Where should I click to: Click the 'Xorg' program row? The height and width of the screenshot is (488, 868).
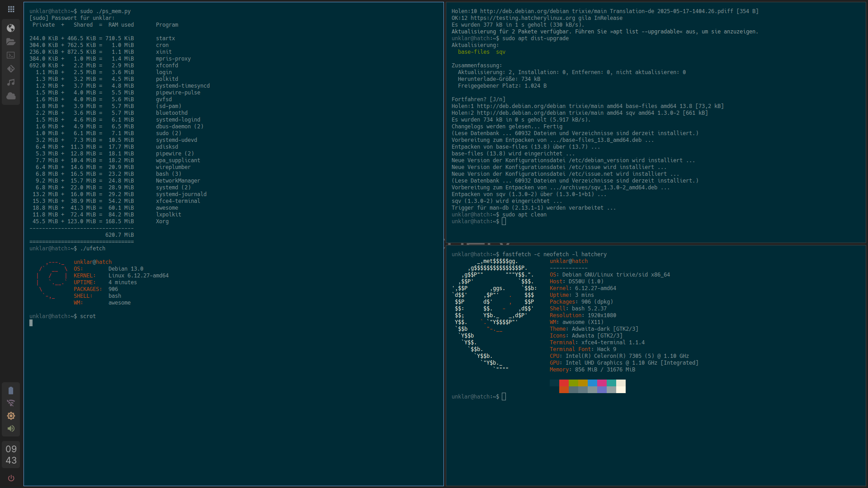(x=99, y=221)
